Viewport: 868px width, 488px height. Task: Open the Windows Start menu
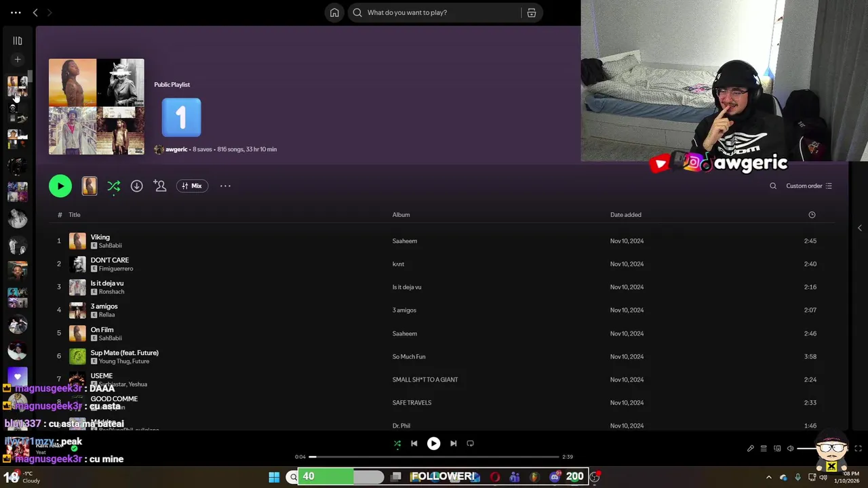pos(274,477)
